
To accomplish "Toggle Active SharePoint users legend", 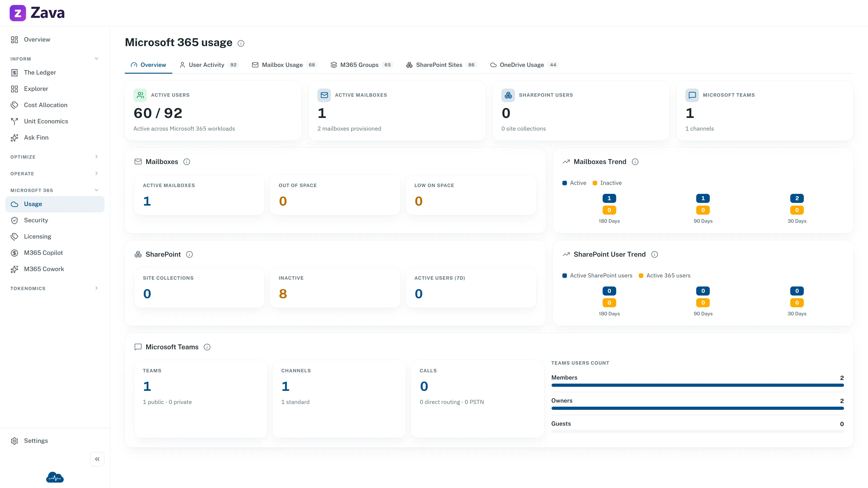I will (597, 275).
